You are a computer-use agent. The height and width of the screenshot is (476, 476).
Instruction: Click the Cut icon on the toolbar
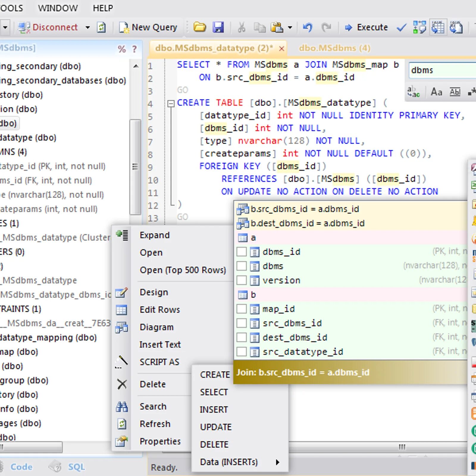pos(242,27)
